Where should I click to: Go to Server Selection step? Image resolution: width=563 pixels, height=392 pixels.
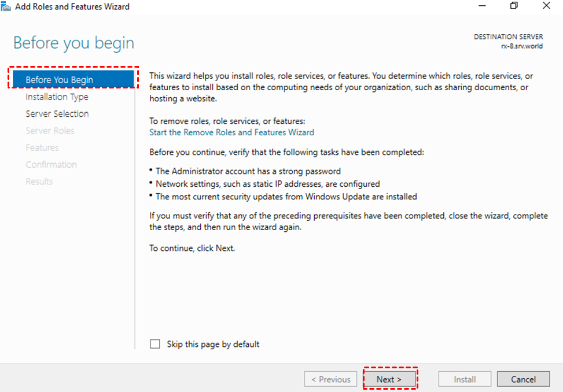point(57,114)
